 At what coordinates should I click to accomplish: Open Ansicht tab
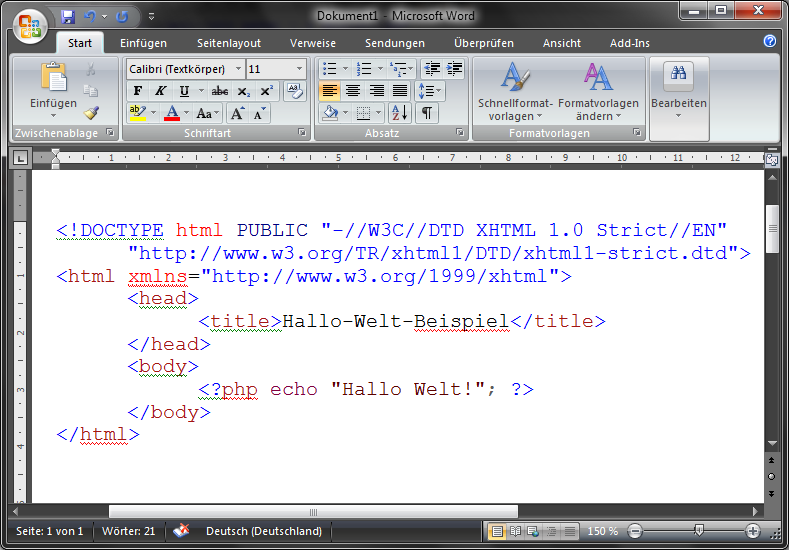pyautogui.click(x=562, y=43)
